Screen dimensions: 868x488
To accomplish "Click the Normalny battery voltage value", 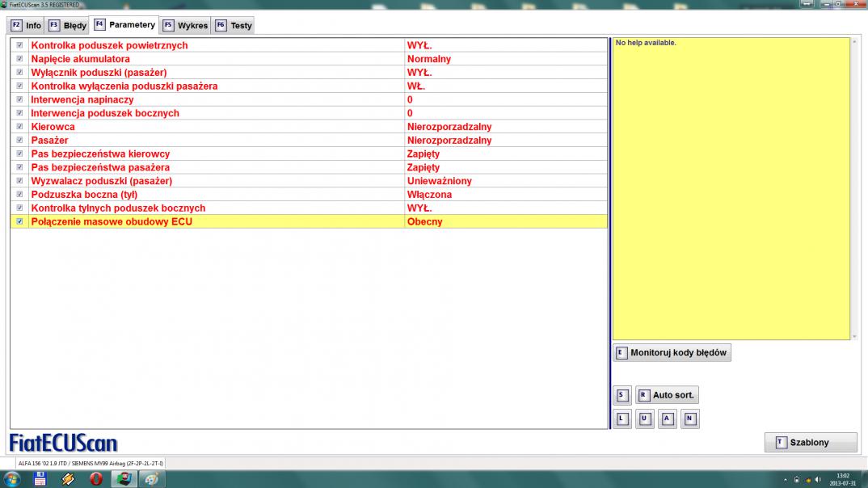I will coord(429,59).
